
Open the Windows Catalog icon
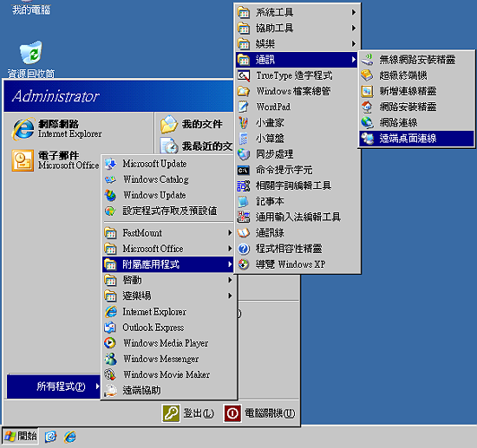pyautogui.click(x=110, y=179)
